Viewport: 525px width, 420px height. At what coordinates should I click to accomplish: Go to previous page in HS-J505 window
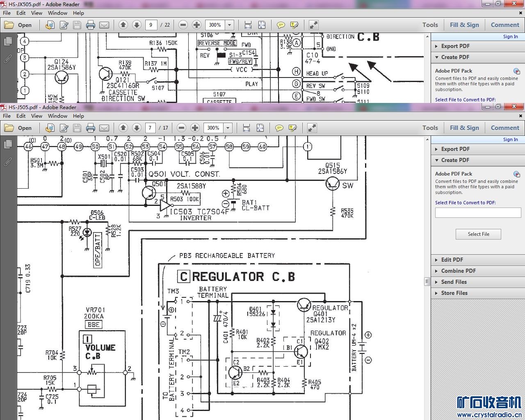[x=123, y=128]
